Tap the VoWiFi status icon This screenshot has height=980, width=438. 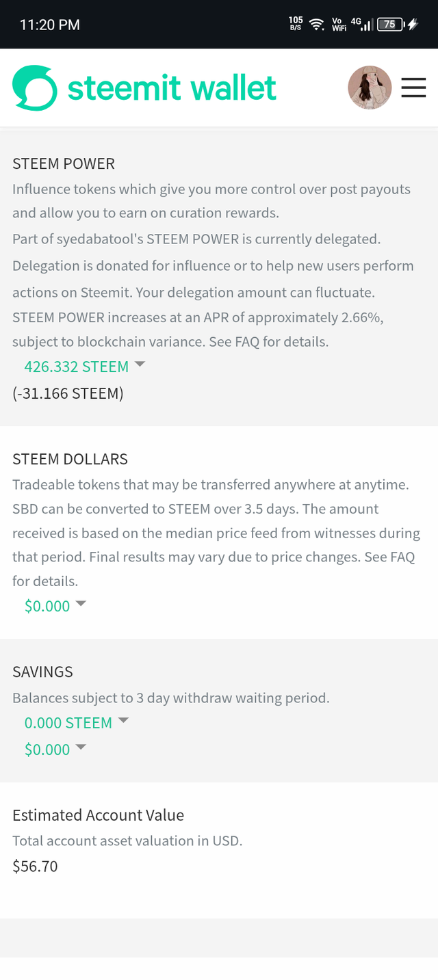click(x=338, y=25)
